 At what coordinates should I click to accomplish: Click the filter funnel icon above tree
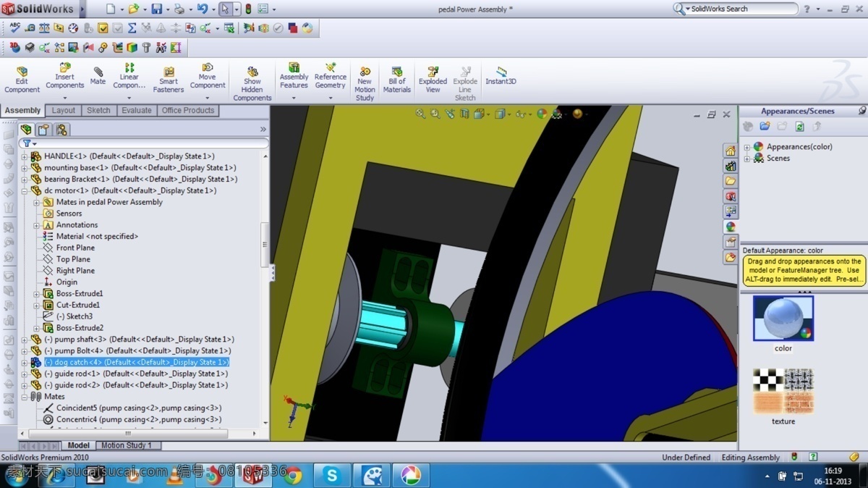tap(27, 143)
